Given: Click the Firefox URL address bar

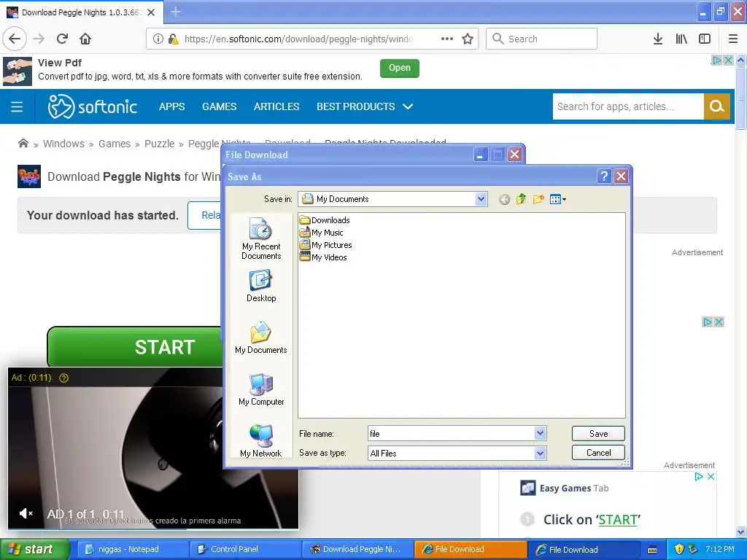Looking at the screenshot, I should coord(298,39).
